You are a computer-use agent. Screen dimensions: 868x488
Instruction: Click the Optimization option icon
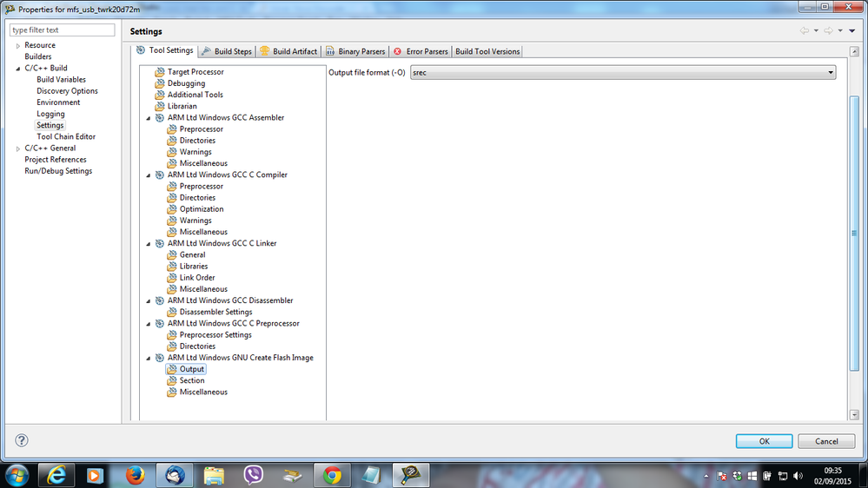click(172, 209)
